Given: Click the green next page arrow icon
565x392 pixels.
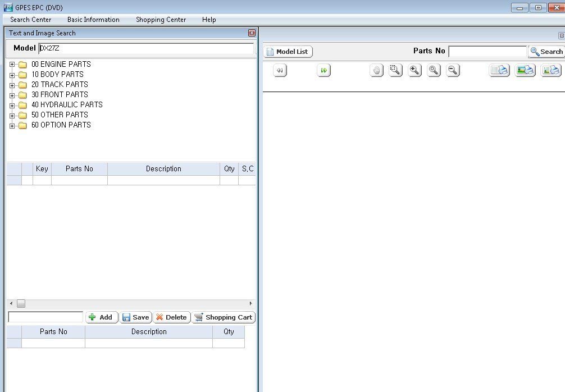Looking at the screenshot, I should [323, 71].
